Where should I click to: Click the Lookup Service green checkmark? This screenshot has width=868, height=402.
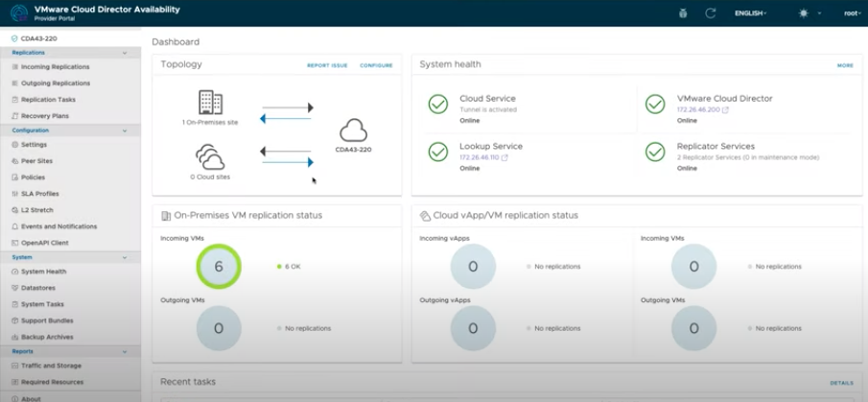coord(438,152)
